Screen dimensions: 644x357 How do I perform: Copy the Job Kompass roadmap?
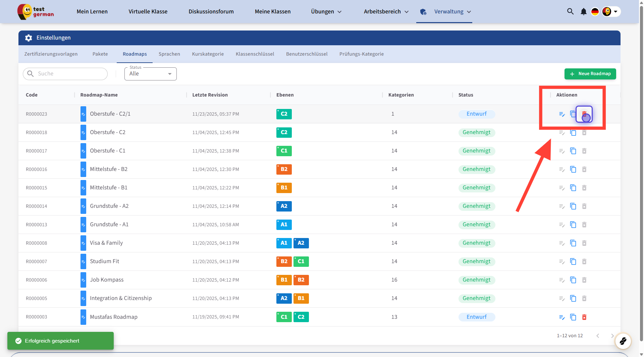click(x=573, y=280)
